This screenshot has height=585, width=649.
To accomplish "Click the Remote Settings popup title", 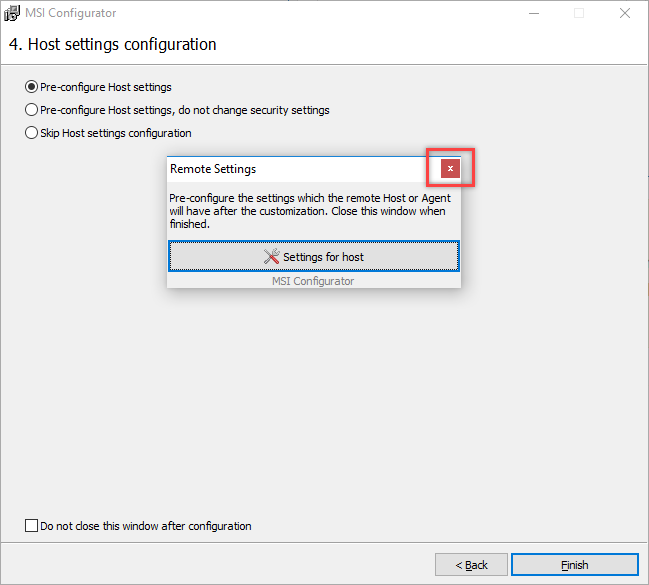I will tap(213, 169).
